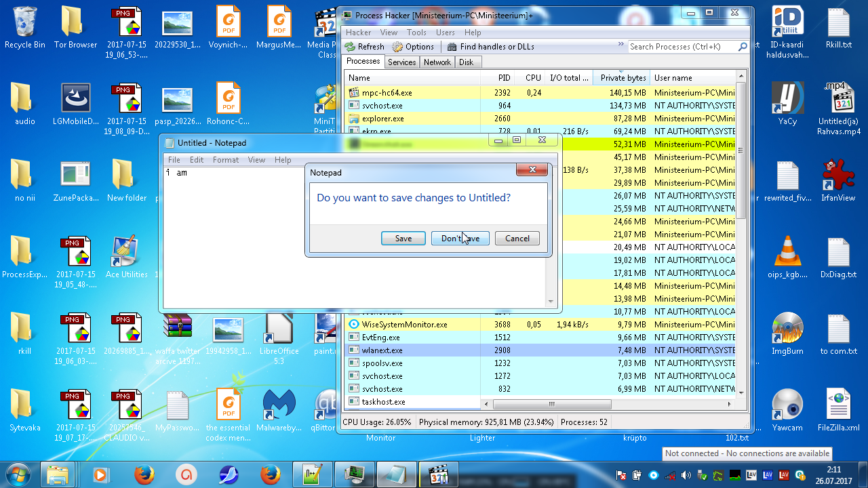This screenshot has height=488, width=868.
Task: Select the Malwarebytes desktop shortcut
Action: (x=279, y=411)
